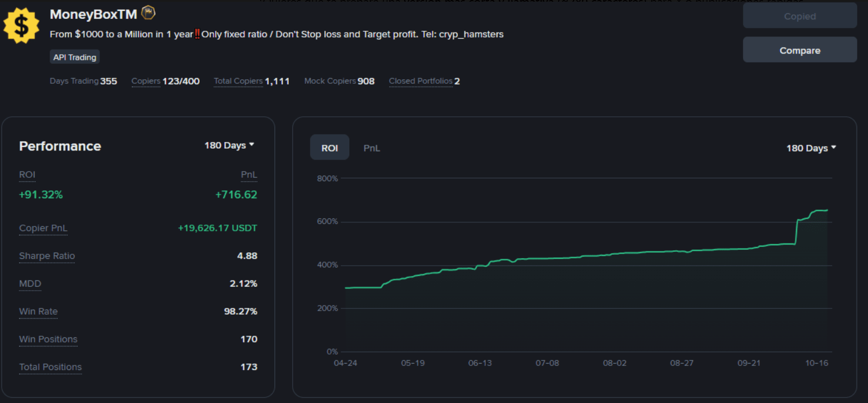
Task: Switch to the ROI chart tab
Action: (x=329, y=148)
